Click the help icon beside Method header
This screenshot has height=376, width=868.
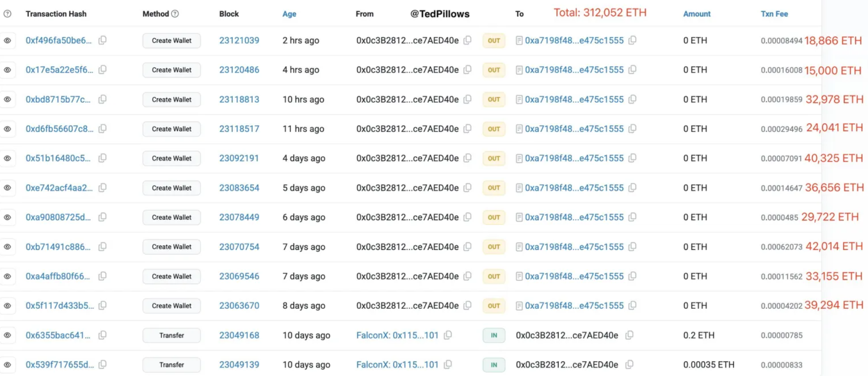coord(175,14)
